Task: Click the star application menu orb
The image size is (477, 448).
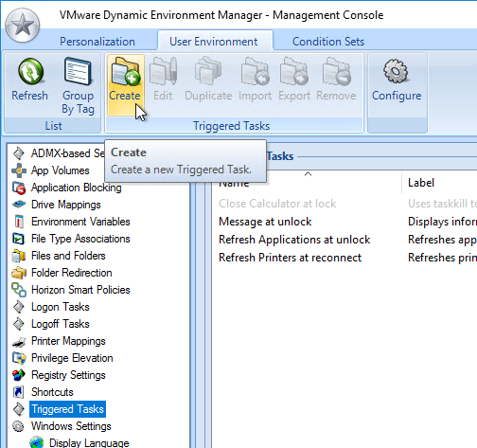Action: tap(23, 26)
